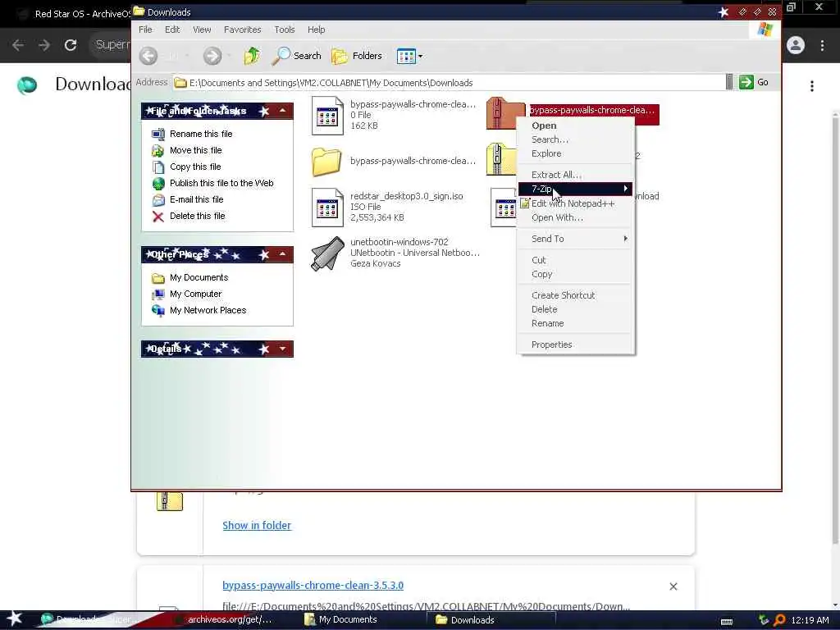Open browser three-dot menu
The height and width of the screenshot is (630, 840).
(x=822, y=45)
